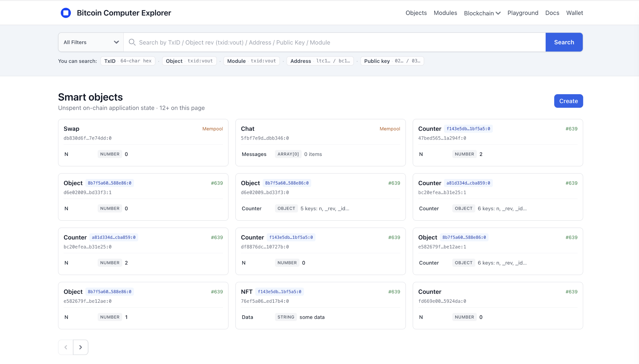Click the Address hint chip
This screenshot has height=364, width=639.
(x=320, y=61)
